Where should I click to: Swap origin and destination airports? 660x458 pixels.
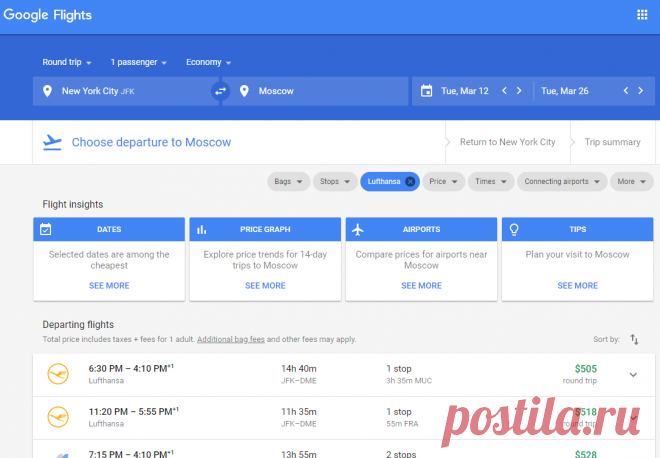(221, 91)
